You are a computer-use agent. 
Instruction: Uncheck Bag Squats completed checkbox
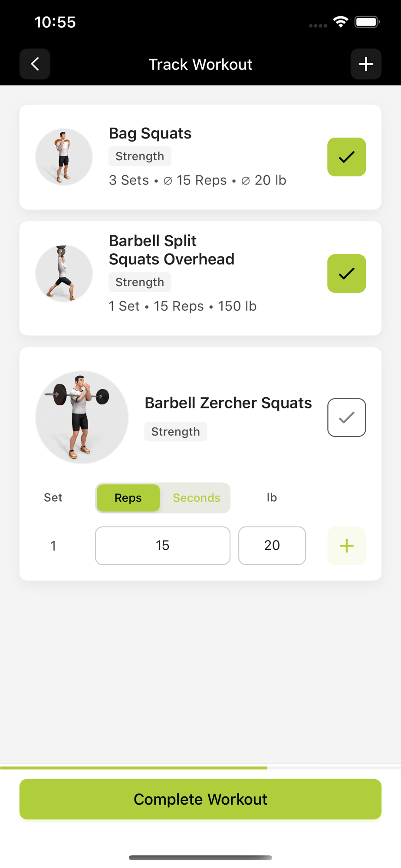coord(346,157)
